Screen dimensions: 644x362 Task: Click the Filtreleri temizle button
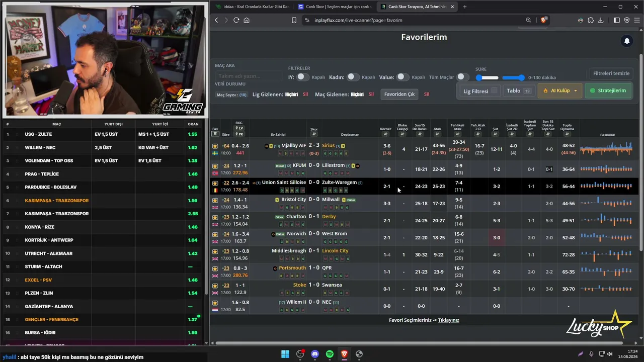coord(611,73)
